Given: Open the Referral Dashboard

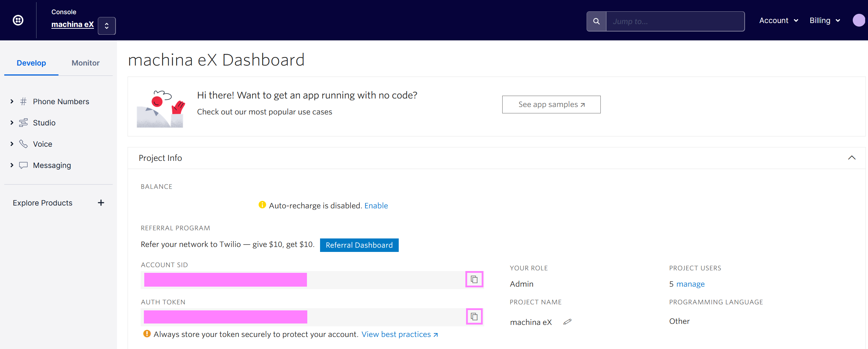Looking at the screenshot, I should [x=359, y=245].
